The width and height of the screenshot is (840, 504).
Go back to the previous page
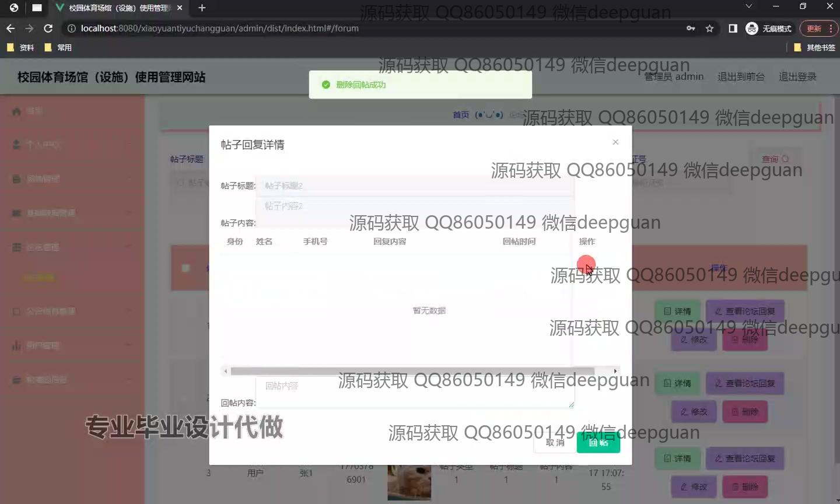(x=10, y=28)
